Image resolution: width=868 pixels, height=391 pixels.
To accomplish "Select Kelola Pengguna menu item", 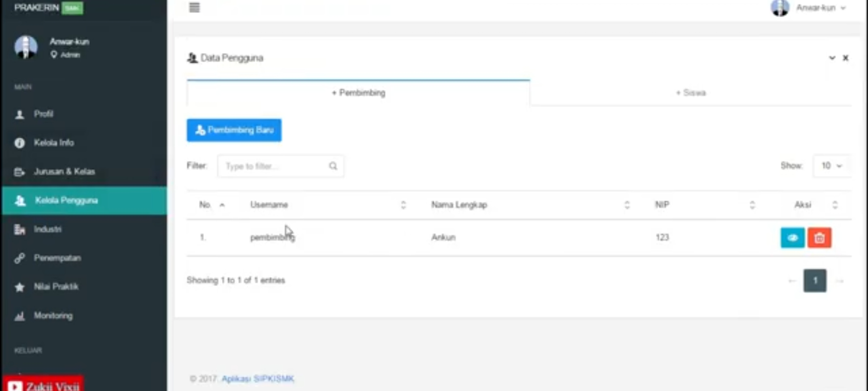I will point(66,201).
